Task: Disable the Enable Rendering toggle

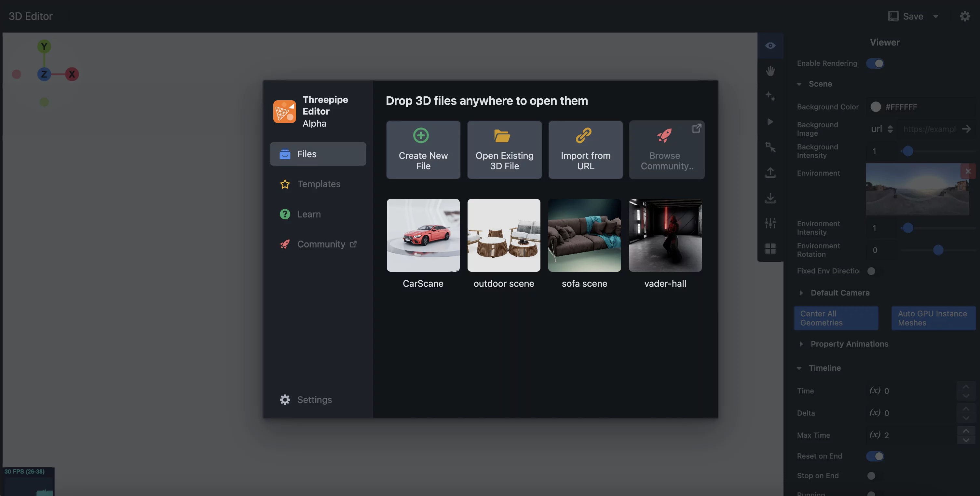Action: (x=875, y=63)
